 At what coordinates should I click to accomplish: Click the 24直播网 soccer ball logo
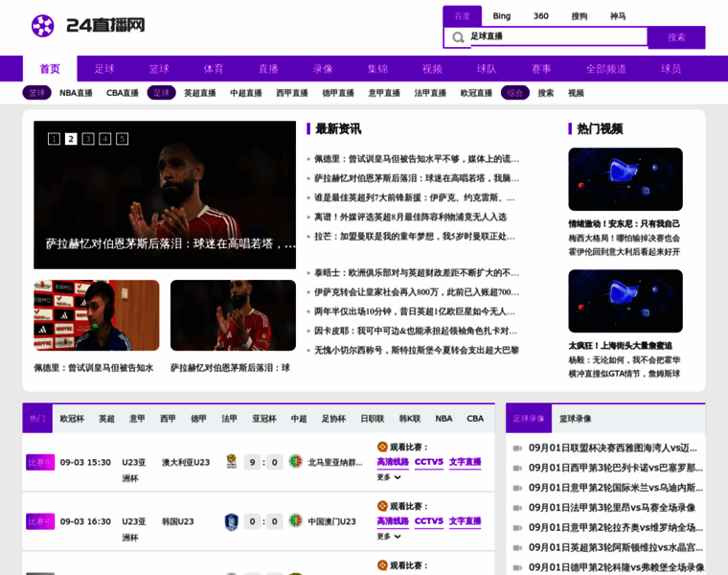(x=43, y=26)
